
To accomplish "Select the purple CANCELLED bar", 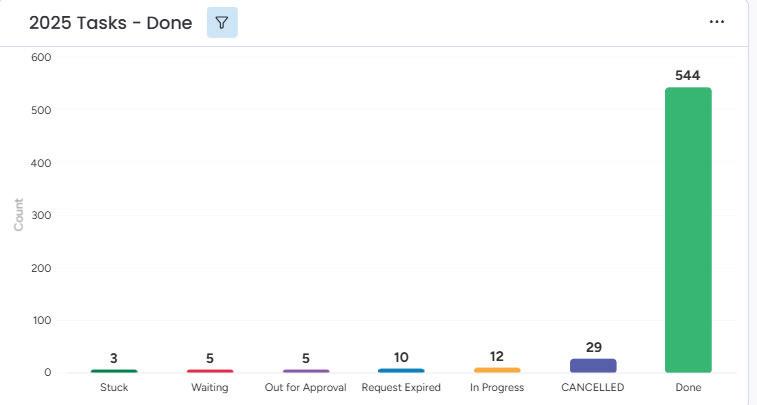I will (593, 366).
